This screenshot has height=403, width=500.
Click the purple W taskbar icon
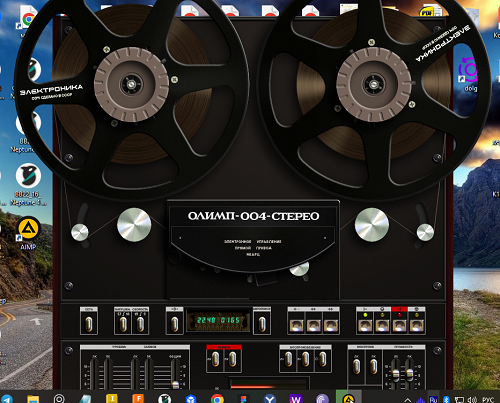(x=296, y=399)
